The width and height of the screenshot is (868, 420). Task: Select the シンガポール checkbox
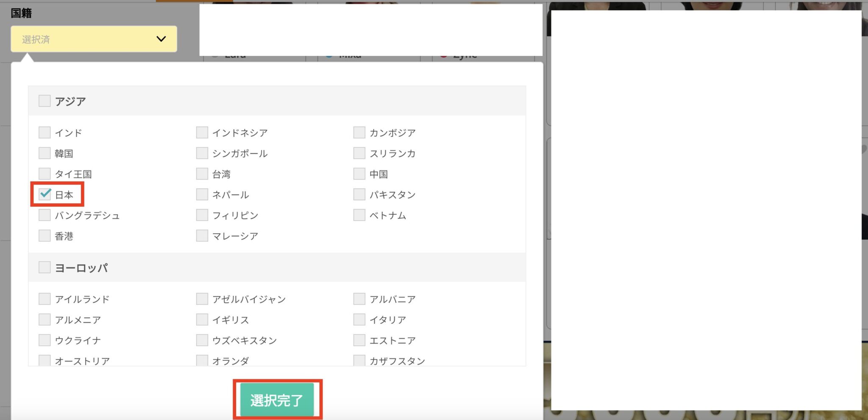pyautogui.click(x=202, y=153)
